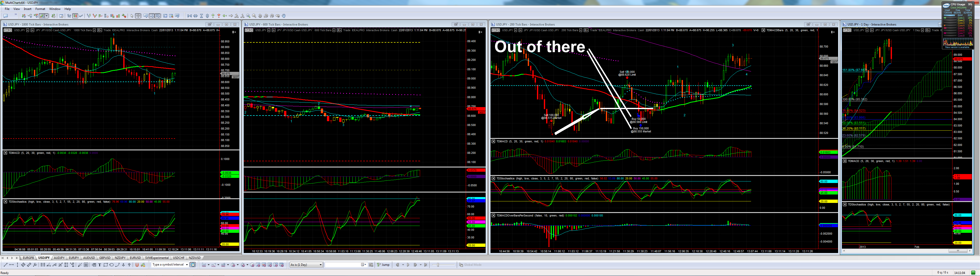Switch chart style to line on close
980x276 pixels.
coord(81,16)
